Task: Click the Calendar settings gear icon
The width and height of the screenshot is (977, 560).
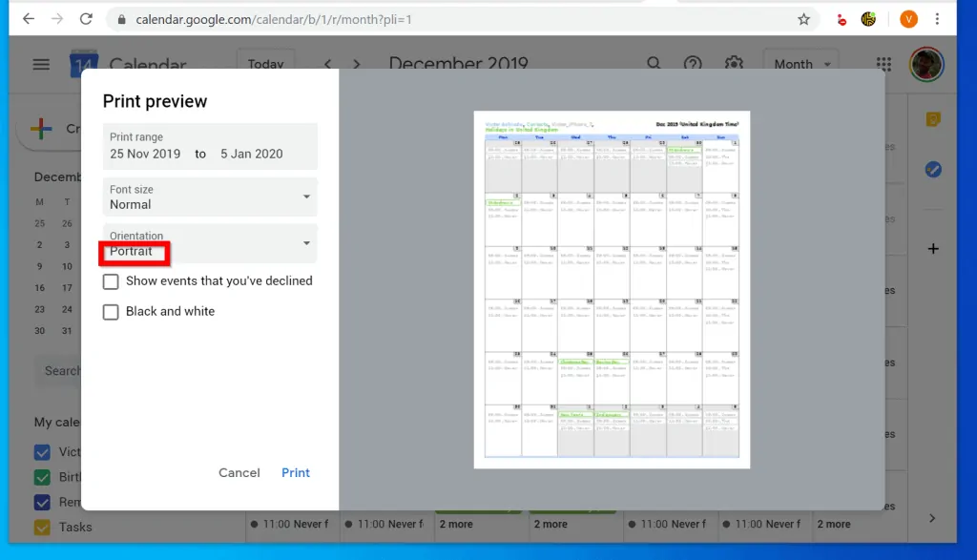Action: pos(733,64)
